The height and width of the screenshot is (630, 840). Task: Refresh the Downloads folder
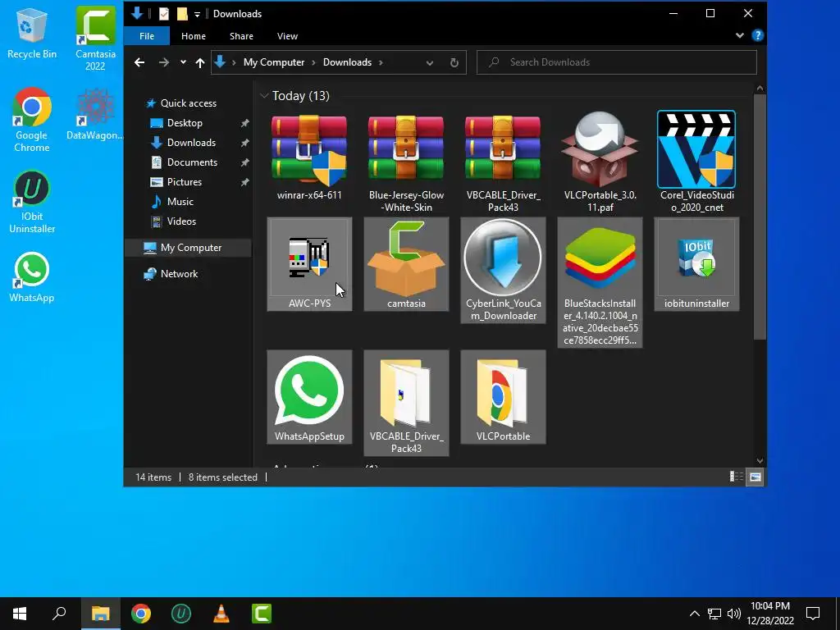[454, 62]
